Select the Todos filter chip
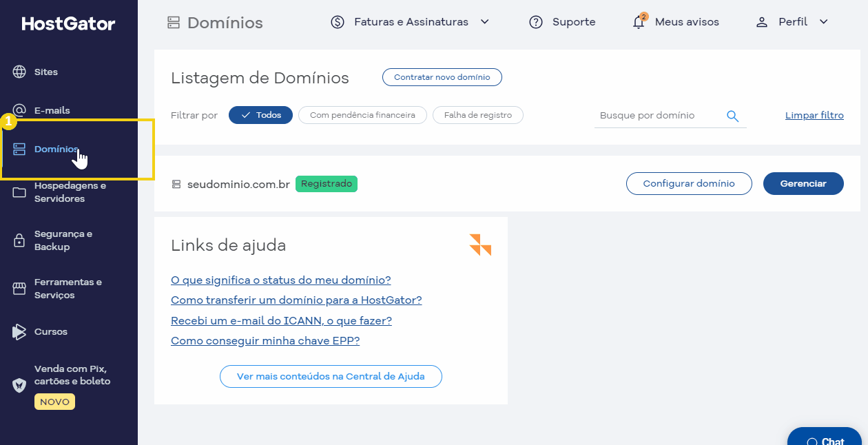 tap(260, 115)
